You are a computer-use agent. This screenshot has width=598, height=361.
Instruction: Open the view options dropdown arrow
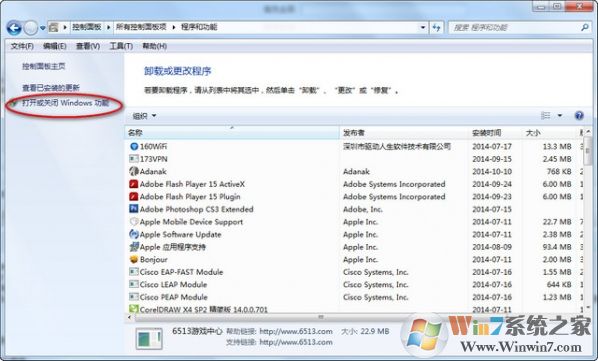560,116
